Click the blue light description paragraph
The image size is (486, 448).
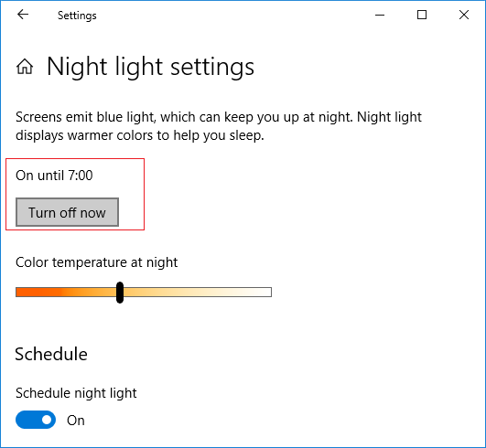[x=219, y=126]
